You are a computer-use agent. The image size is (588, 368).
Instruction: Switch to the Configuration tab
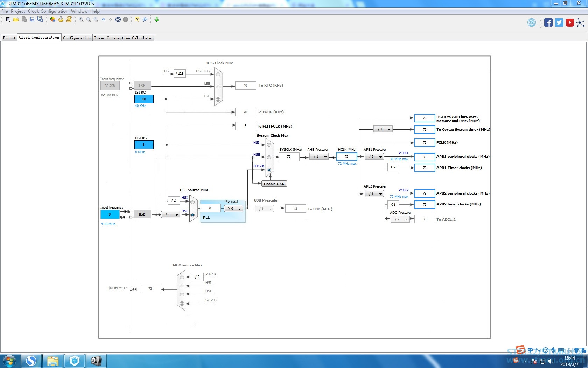tap(77, 38)
